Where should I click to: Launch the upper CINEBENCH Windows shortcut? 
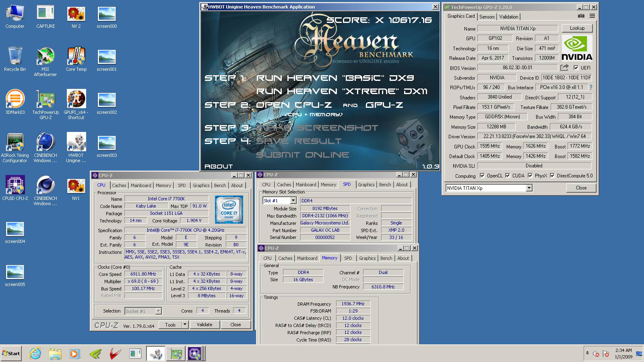45,148
